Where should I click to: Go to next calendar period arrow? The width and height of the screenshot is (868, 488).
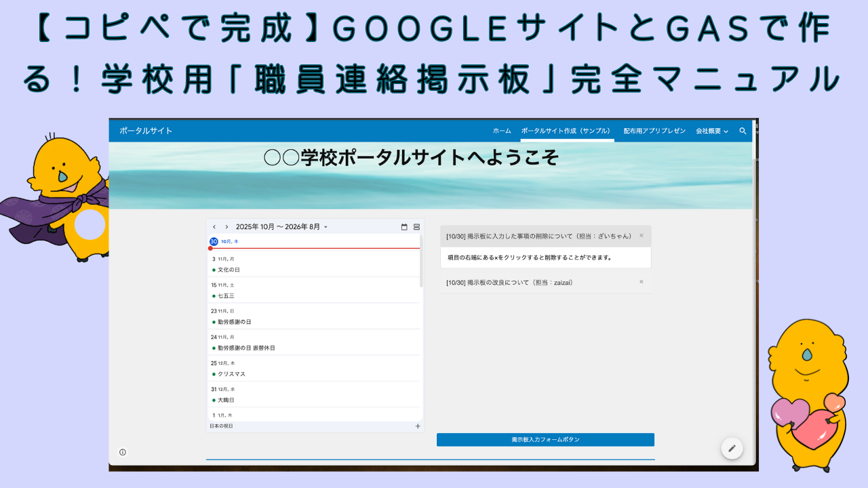click(226, 227)
